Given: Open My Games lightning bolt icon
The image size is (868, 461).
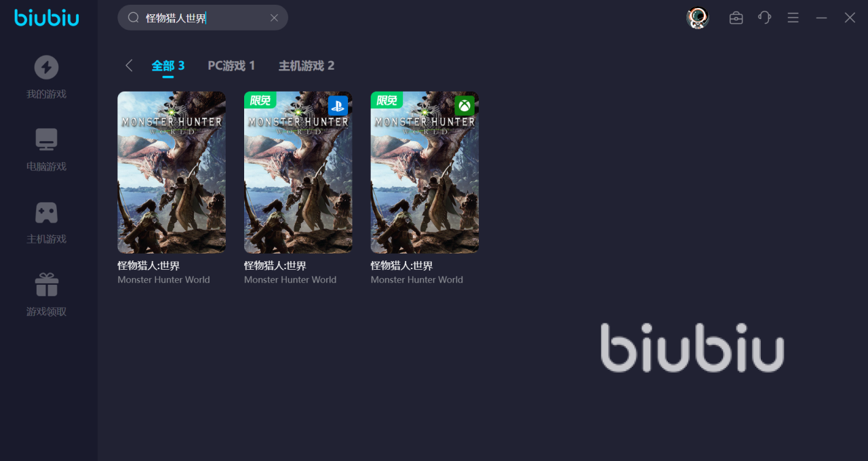Looking at the screenshot, I should pos(46,67).
